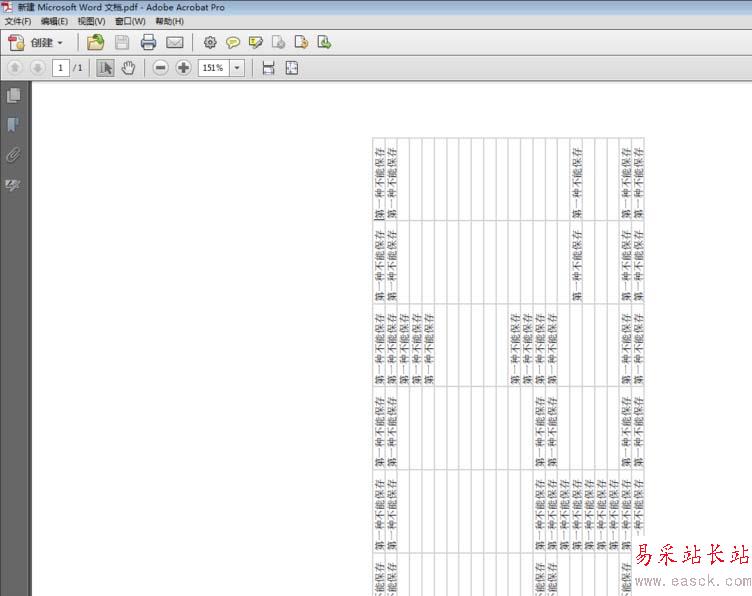Open the page thumbnails panel
Screen dimensions: 752x596
(x=14, y=95)
